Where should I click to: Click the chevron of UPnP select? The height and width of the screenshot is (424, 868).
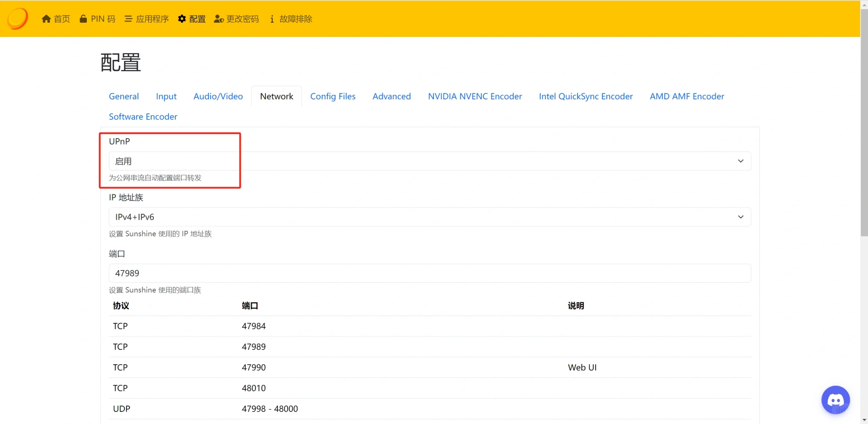click(740, 161)
